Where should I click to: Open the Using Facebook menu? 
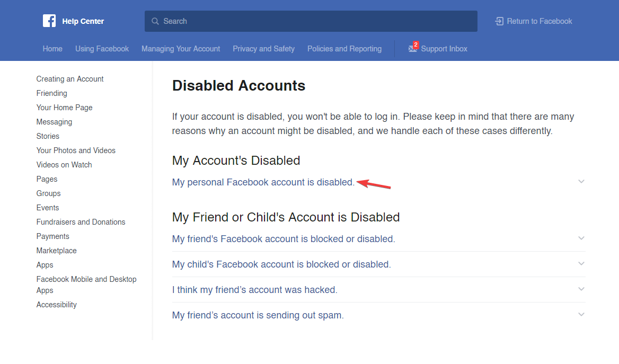102,49
